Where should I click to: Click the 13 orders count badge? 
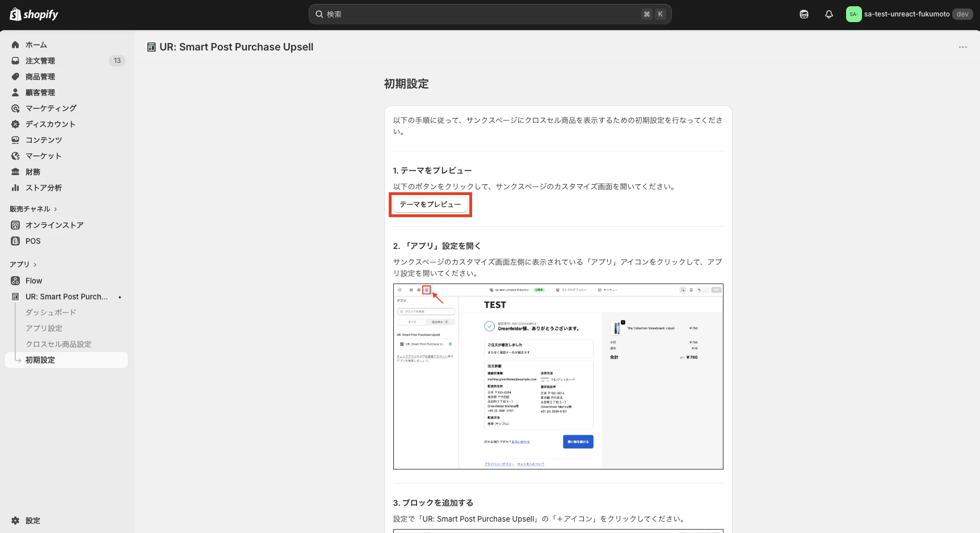pyautogui.click(x=117, y=61)
